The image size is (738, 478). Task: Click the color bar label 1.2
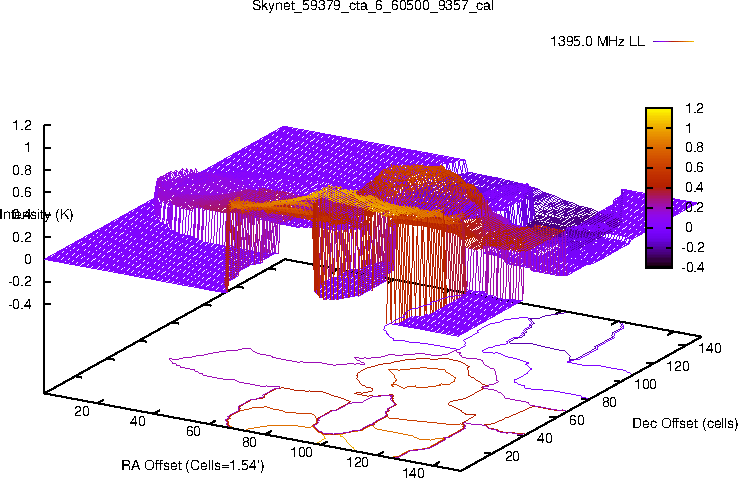point(694,108)
